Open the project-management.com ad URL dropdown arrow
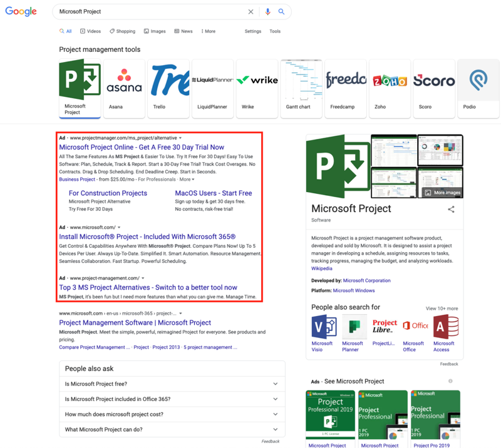The image size is (501, 448). tap(143, 278)
